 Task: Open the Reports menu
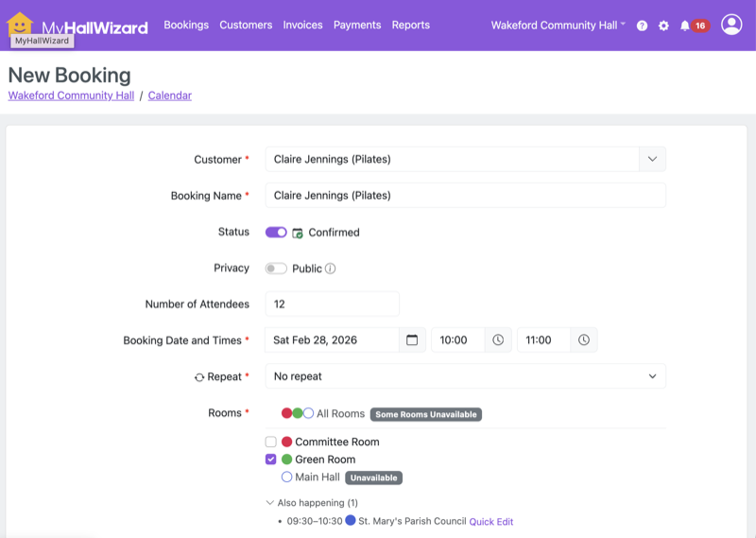pos(411,25)
